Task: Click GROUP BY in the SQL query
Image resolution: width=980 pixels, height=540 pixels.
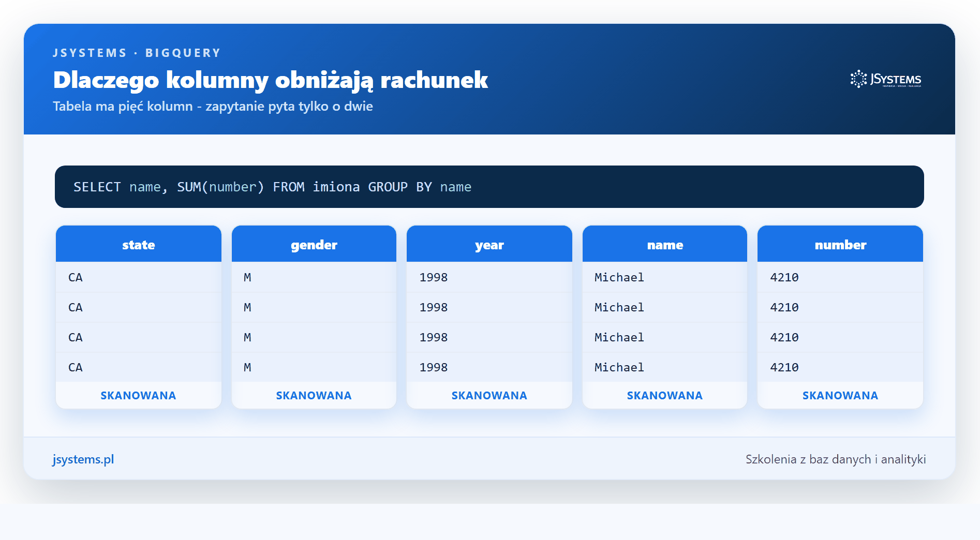Action: click(x=400, y=187)
